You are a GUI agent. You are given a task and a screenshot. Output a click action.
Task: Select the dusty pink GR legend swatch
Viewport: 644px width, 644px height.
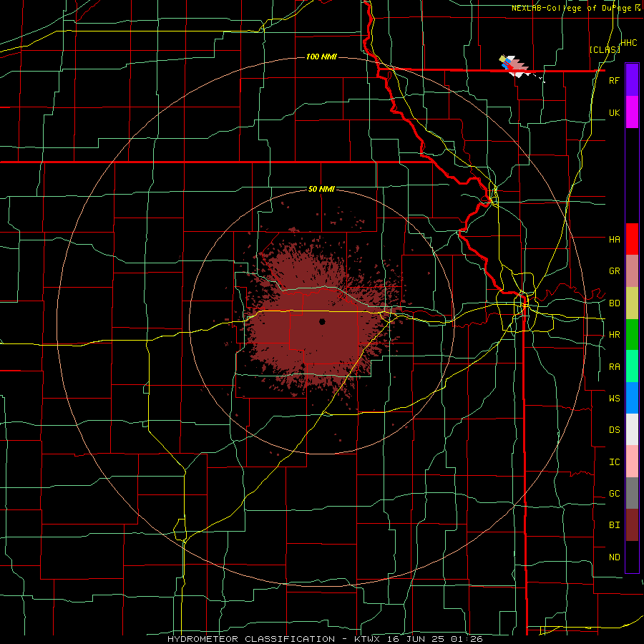click(x=632, y=271)
